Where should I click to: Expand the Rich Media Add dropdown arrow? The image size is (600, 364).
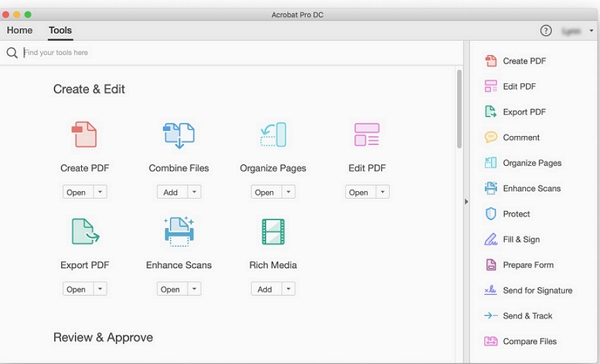(288, 289)
